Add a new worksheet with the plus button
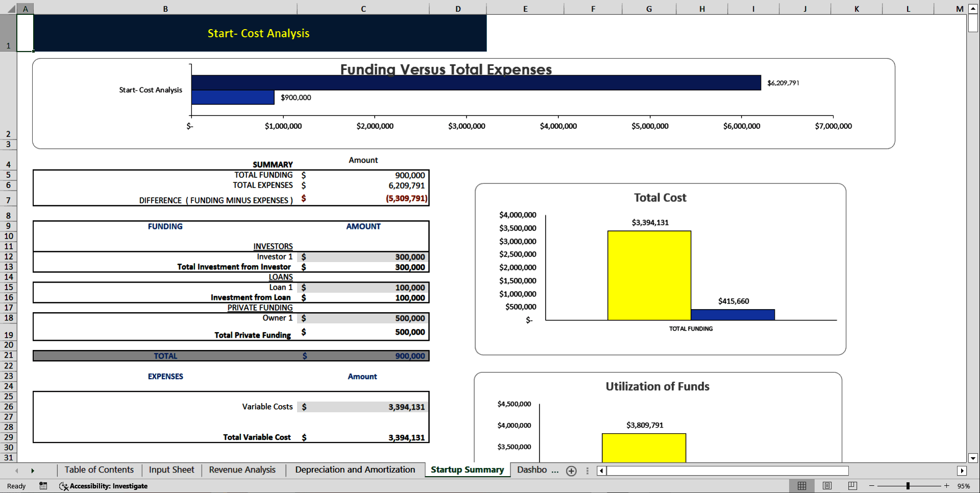980x493 pixels. (x=571, y=471)
